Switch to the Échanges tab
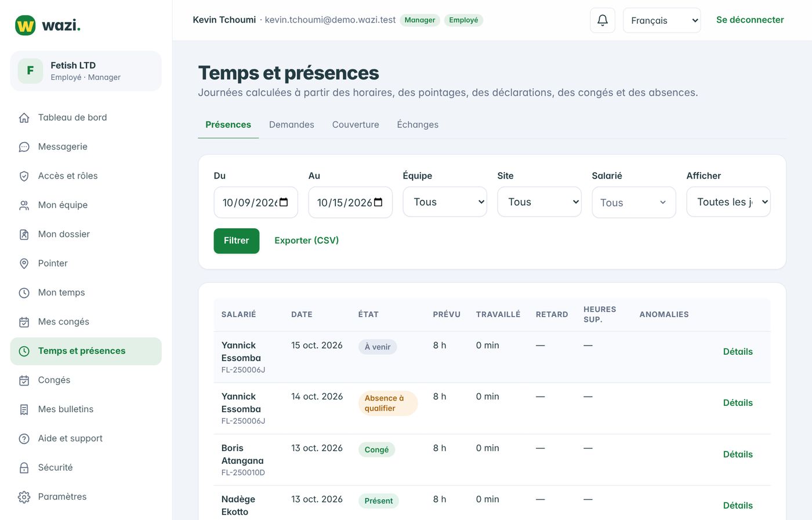Viewport: 812px width, 520px height. pyautogui.click(x=418, y=125)
